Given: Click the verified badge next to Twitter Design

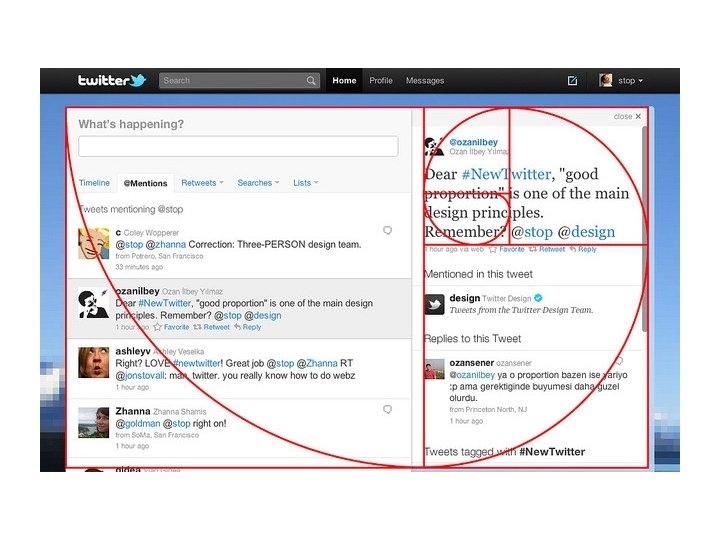Looking at the screenshot, I should (538, 298).
